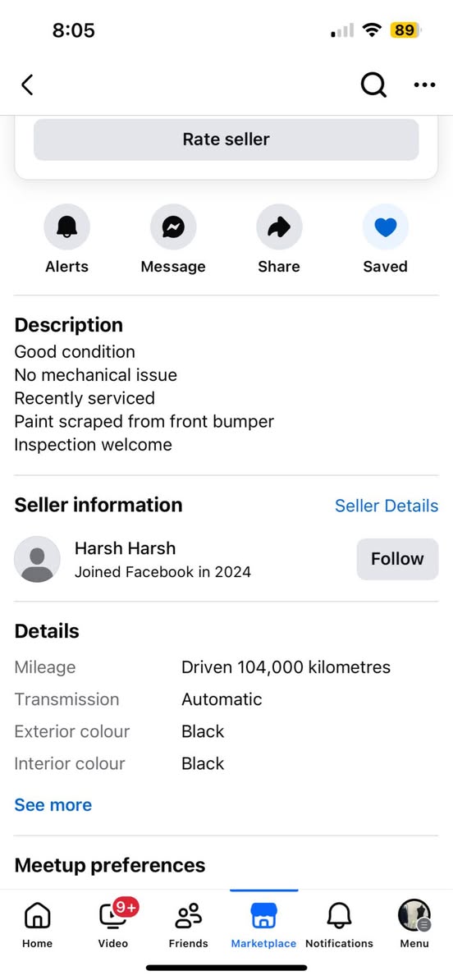
Task: Select the Marketplace tab
Action: coord(263,924)
